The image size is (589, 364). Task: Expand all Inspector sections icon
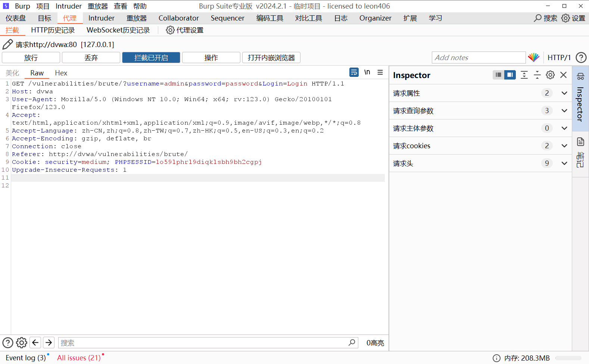coord(524,75)
